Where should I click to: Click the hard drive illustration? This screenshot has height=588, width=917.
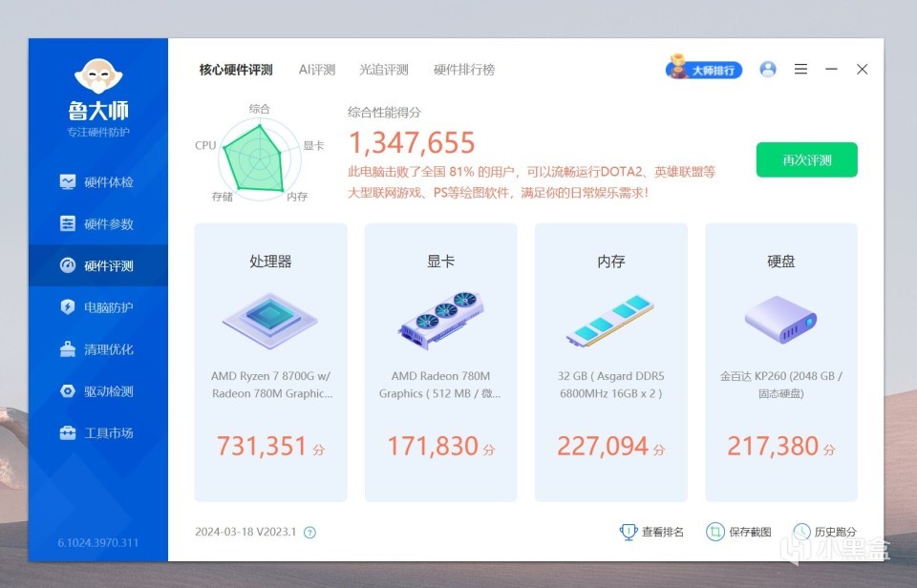780,319
